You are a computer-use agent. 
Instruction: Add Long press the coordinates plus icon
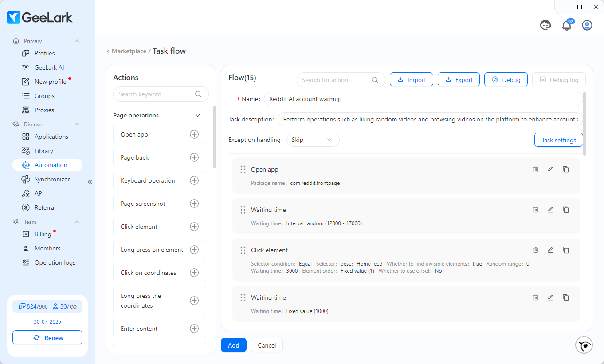click(x=194, y=301)
